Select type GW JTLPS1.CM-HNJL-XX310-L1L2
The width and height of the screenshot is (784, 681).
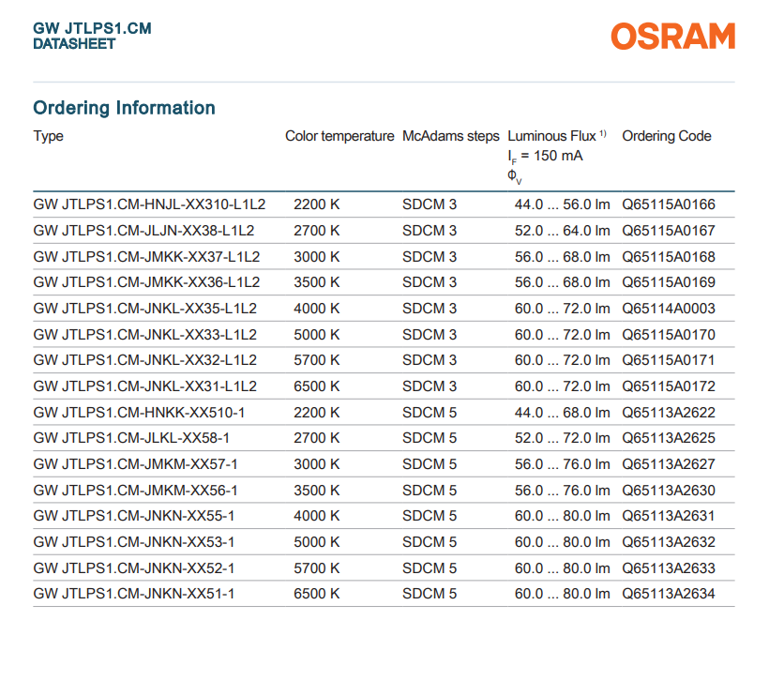click(149, 204)
